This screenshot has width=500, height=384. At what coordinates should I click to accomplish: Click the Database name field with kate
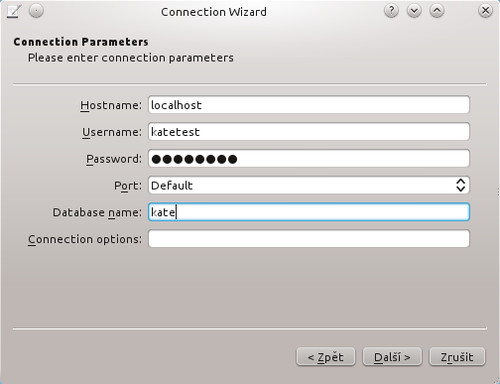(309, 212)
